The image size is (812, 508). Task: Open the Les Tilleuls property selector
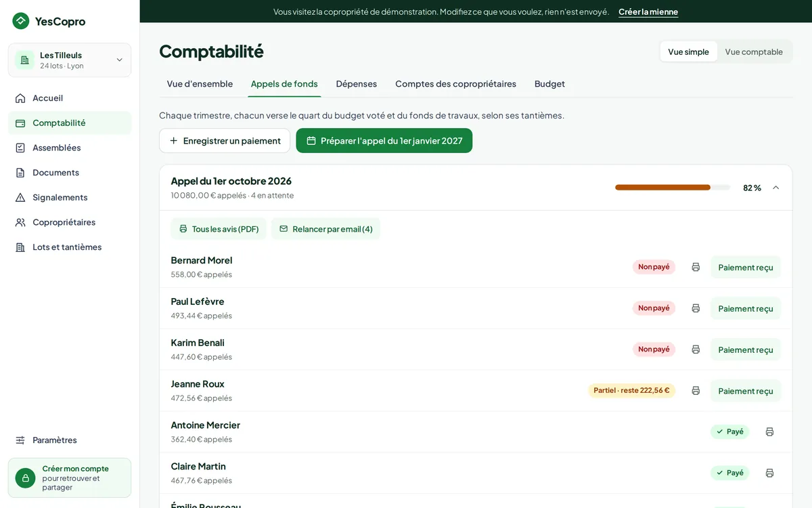[x=70, y=60]
